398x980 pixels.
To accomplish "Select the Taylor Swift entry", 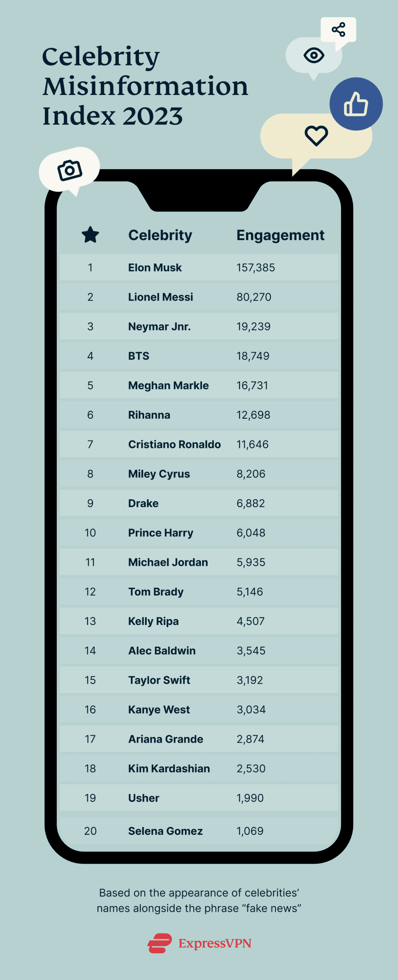I will 159,680.
